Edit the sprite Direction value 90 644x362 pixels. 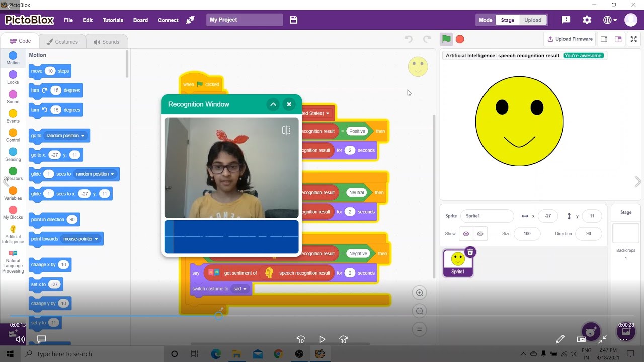coord(588,234)
